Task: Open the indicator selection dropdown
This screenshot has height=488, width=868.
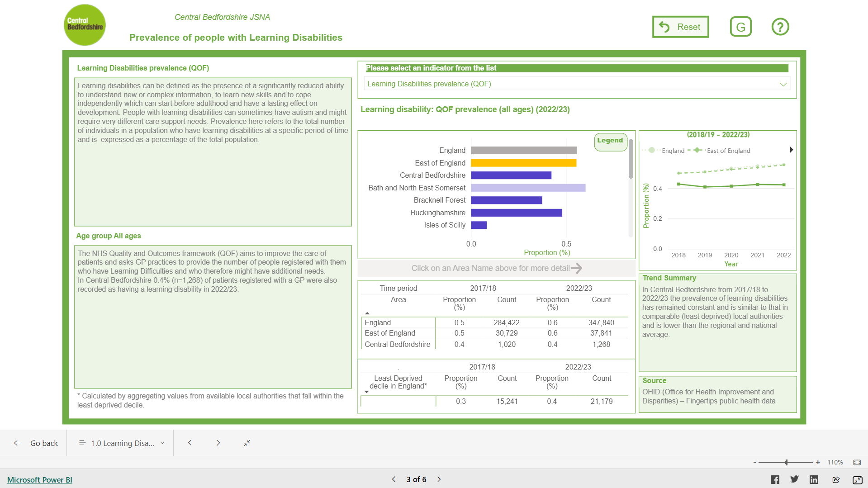Action: click(783, 84)
